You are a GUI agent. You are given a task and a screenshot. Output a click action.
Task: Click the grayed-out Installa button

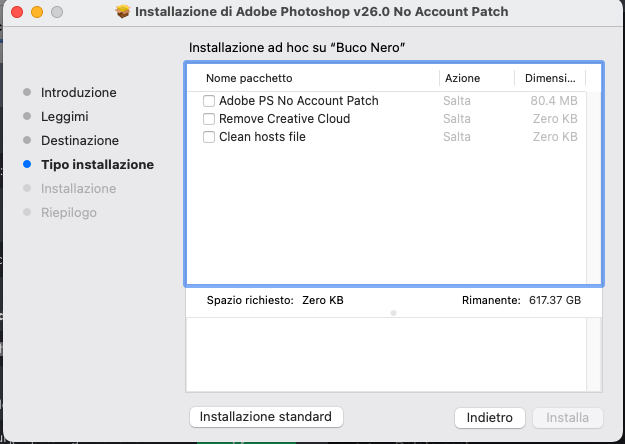coord(567,417)
